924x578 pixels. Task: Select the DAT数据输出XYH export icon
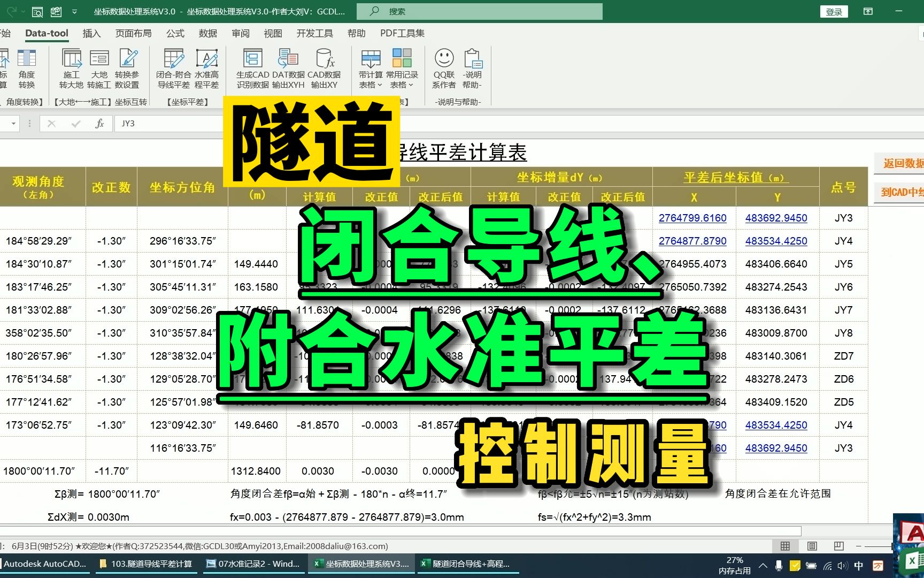[288, 69]
